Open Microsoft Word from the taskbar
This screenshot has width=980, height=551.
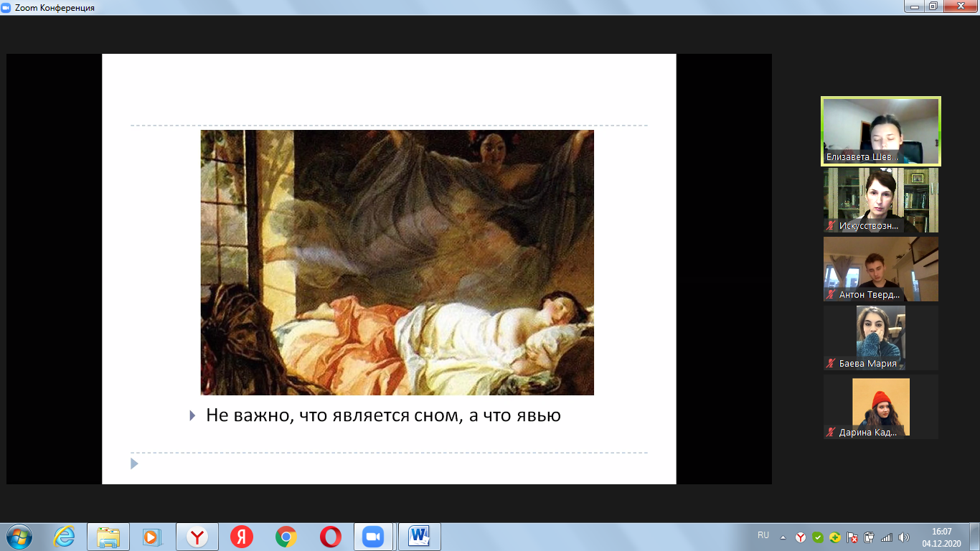click(x=418, y=537)
